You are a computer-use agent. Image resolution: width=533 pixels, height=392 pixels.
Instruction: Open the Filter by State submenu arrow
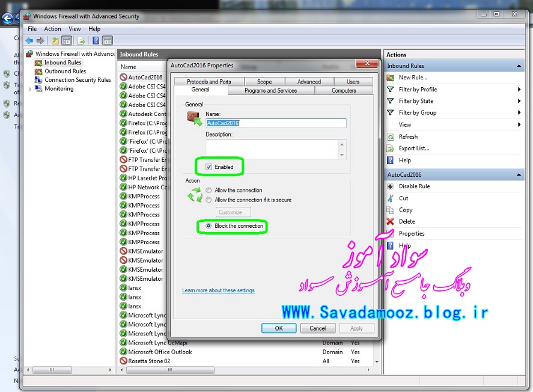click(x=519, y=101)
